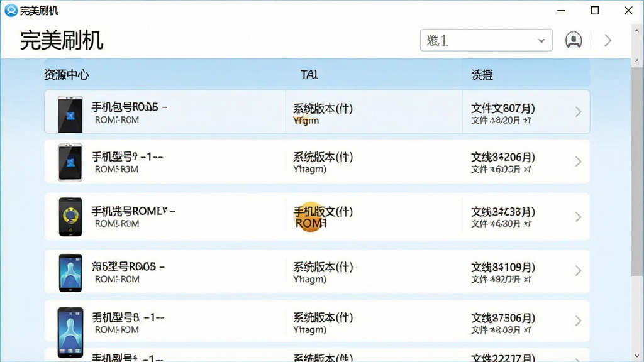The image size is (644, 362).
Task: Click the lower scrollbar up arrow
Action: tap(637, 61)
